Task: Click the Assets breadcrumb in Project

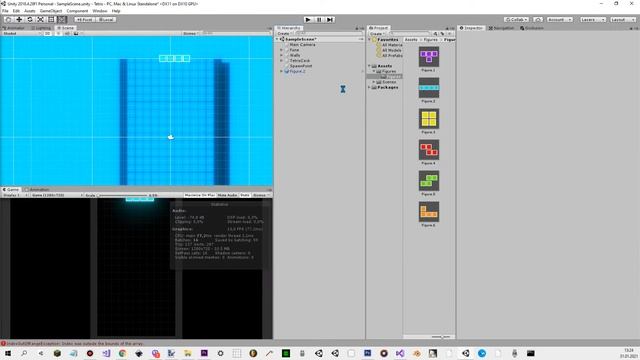Action: click(411, 40)
